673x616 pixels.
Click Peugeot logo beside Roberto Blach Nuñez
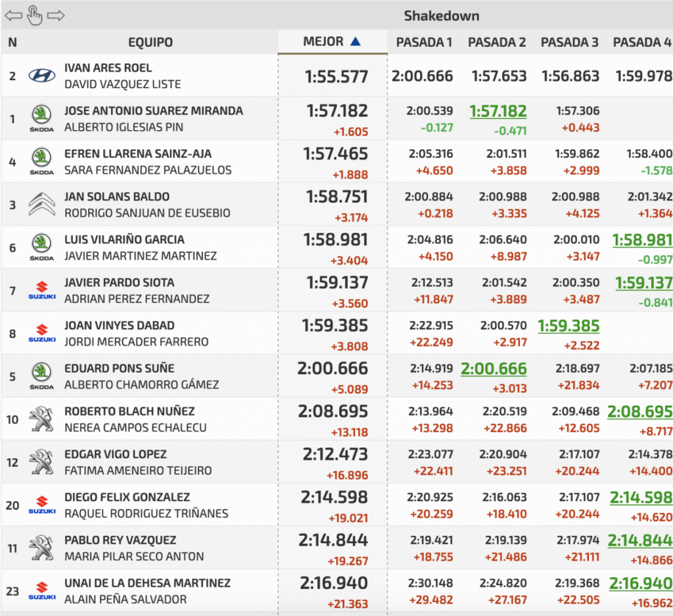point(42,419)
